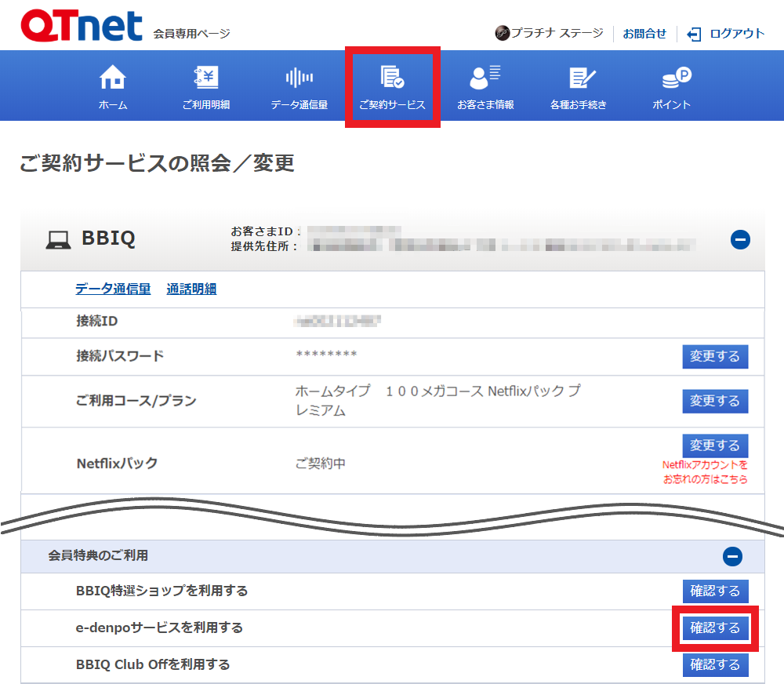Open the ホーム home icon
The image size is (784, 684).
112,77
